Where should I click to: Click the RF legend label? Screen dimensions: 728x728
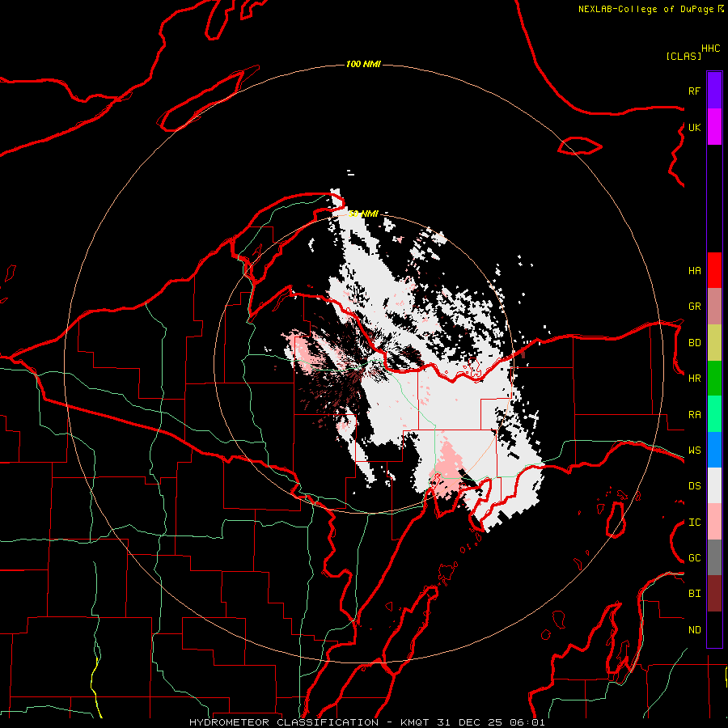694,91
